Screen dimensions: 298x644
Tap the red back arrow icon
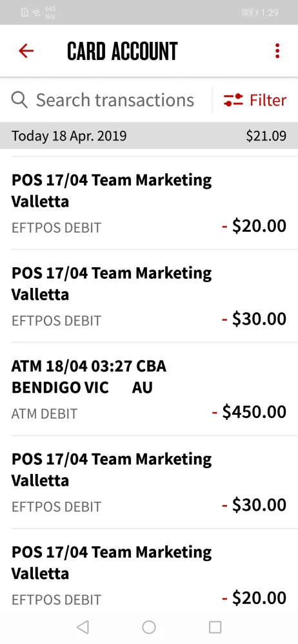[x=26, y=51]
